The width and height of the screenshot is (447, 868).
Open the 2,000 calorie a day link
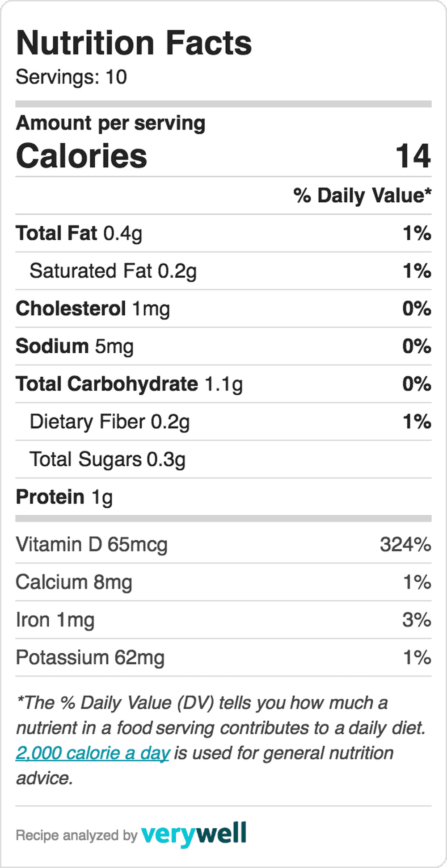click(93, 753)
